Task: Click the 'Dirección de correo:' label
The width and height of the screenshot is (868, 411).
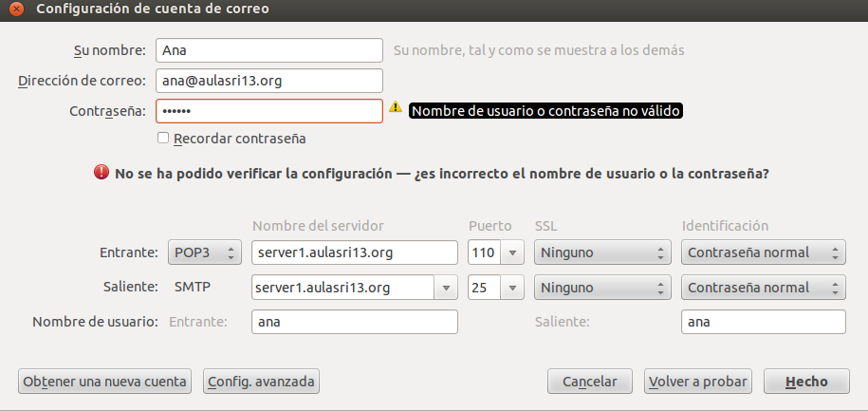Action: tap(82, 81)
